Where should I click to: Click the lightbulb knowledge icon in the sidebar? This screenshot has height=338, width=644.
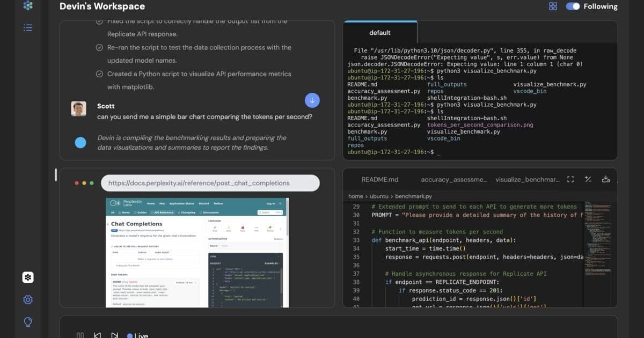[x=28, y=322]
